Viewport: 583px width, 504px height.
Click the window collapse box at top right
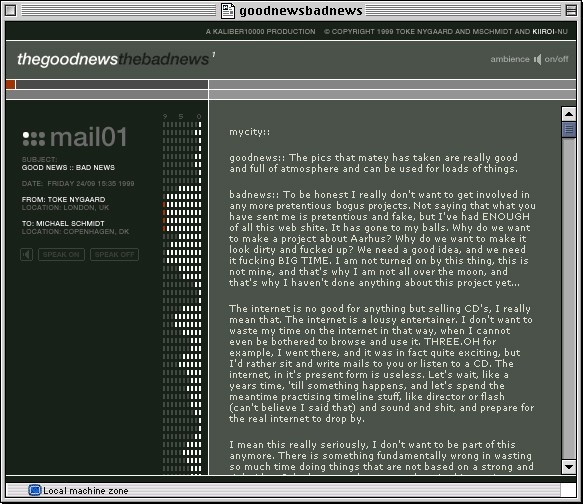point(571,10)
